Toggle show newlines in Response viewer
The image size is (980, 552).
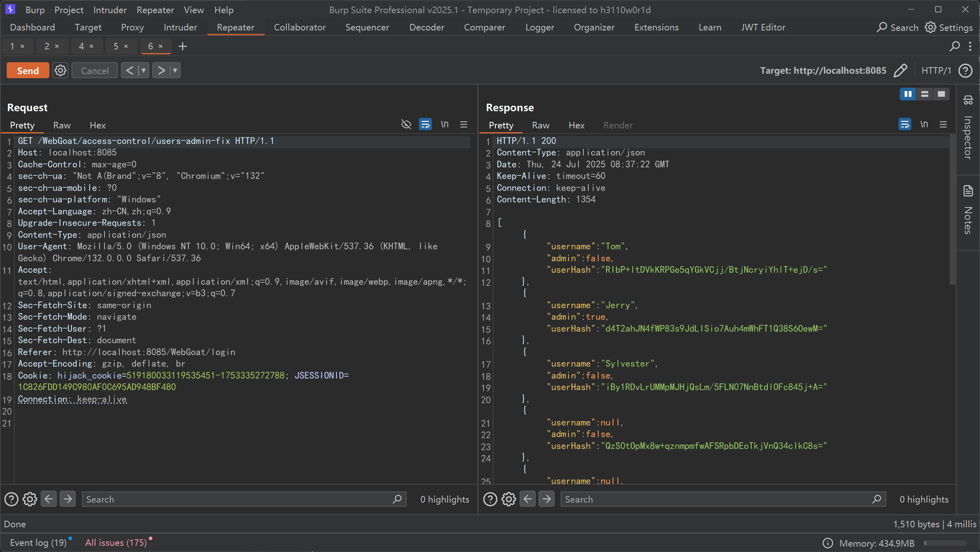(924, 124)
